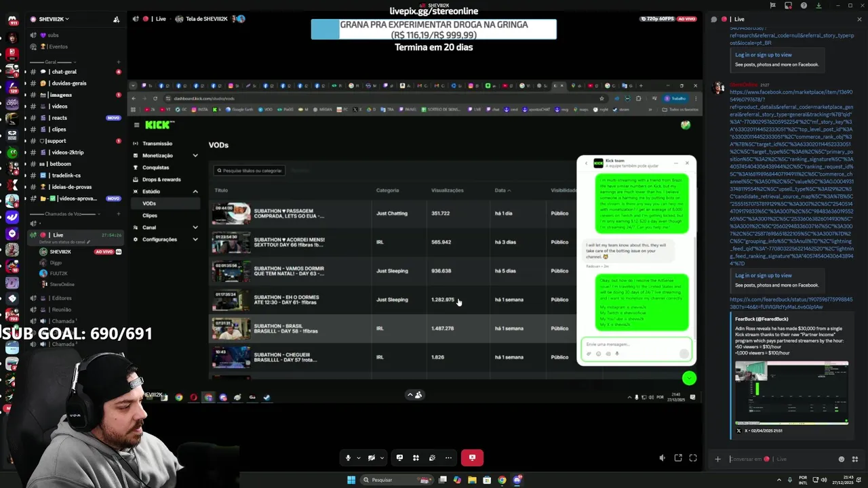Open the FearBuck tweet video thumbnail
The height and width of the screenshot is (488, 868).
[791, 393]
